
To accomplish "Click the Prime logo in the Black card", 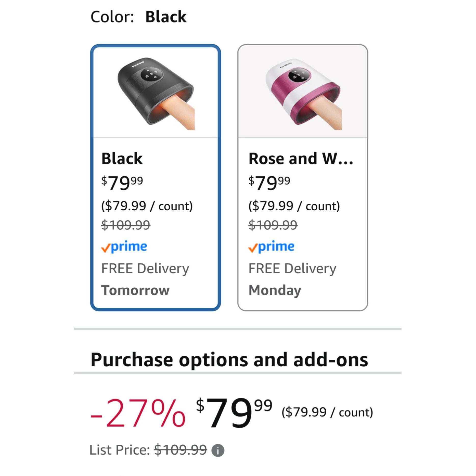I will [x=124, y=247].
